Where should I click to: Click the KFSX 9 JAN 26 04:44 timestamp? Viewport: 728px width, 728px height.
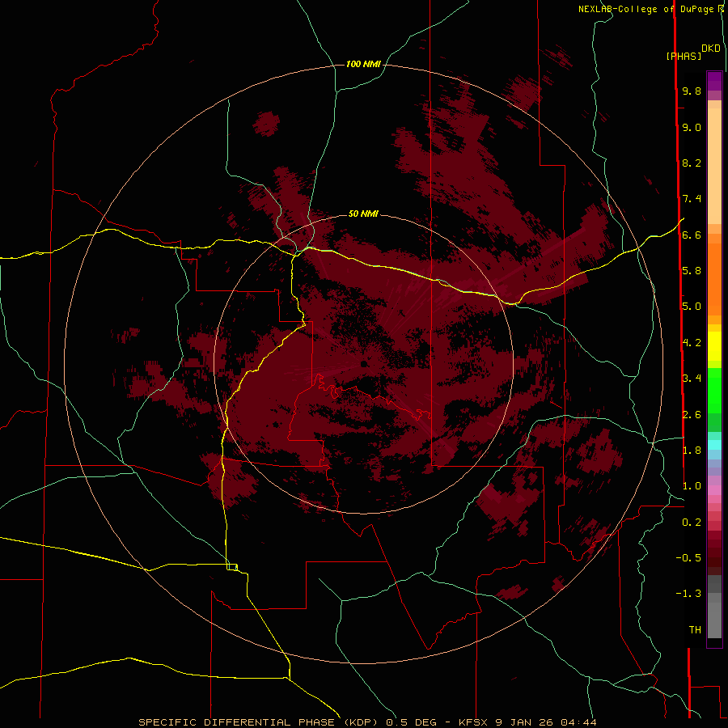click(527, 722)
